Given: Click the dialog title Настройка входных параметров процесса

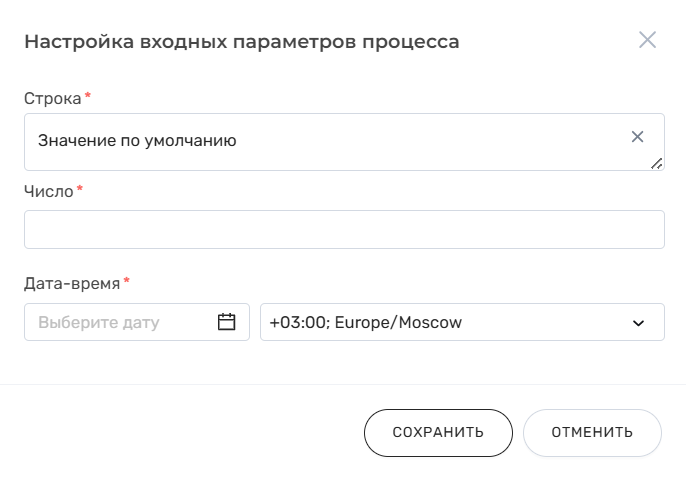Looking at the screenshot, I should 242,42.
